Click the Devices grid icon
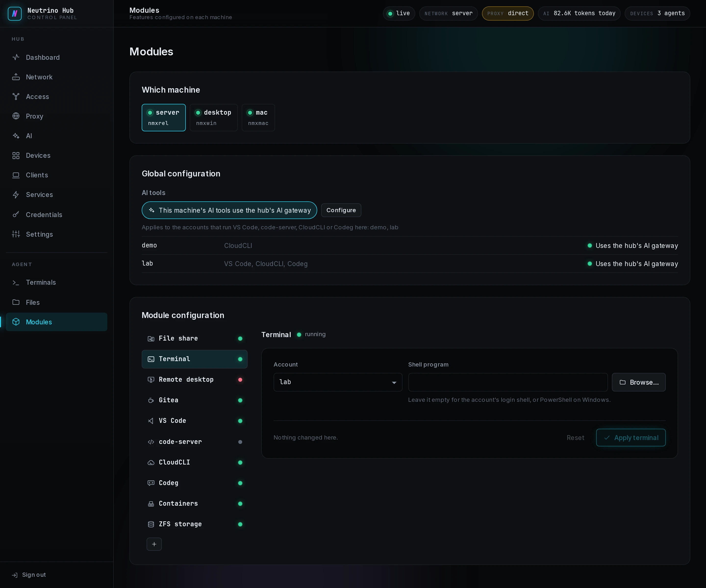The width and height of the screenshot is (706, 588). [16, 155]
